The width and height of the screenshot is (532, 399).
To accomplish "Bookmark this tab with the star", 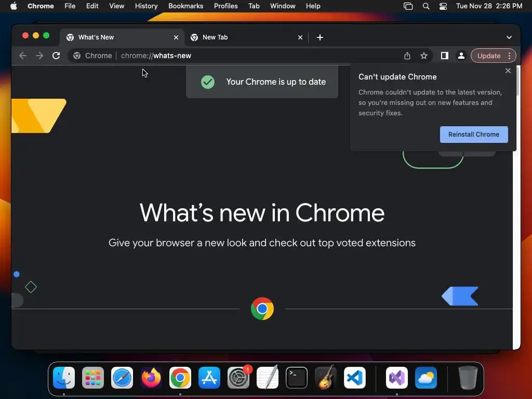I will (424, 56).
